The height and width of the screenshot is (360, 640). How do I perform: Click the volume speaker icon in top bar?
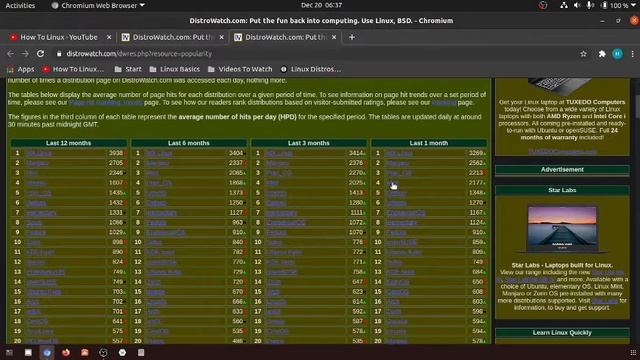577,5
